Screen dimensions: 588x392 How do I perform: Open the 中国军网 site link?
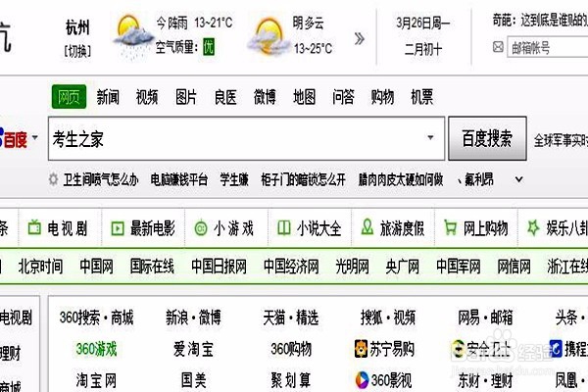coord(459,267)
